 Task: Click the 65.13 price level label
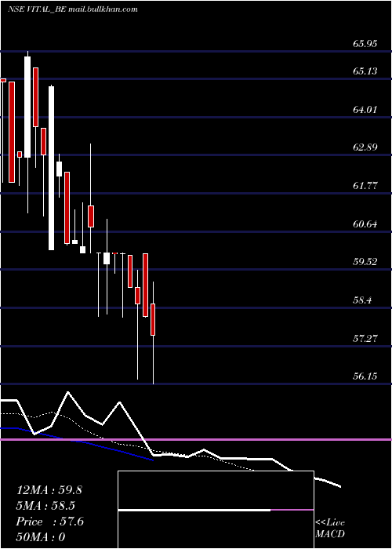point(365,71)
